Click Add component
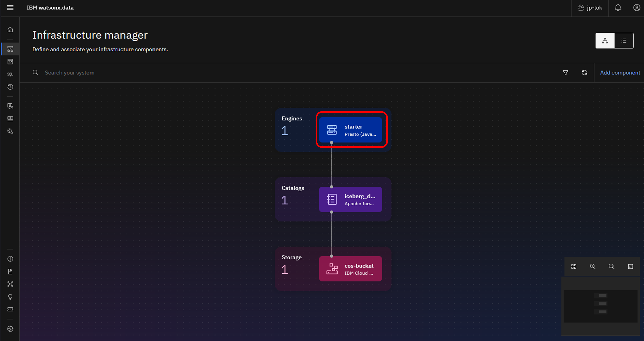644x341 pixels. (620, 73)
